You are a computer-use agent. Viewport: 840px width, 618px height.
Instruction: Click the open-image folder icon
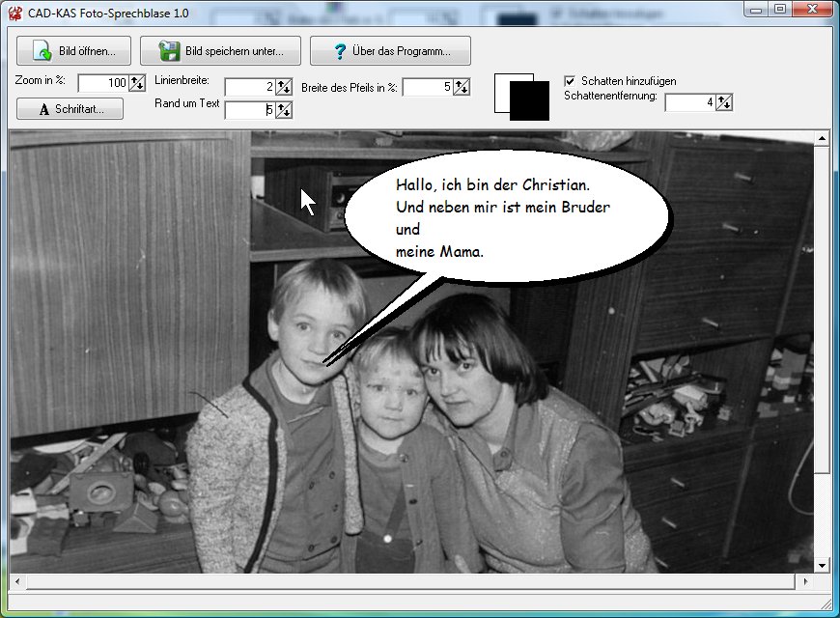pos(42,51)
